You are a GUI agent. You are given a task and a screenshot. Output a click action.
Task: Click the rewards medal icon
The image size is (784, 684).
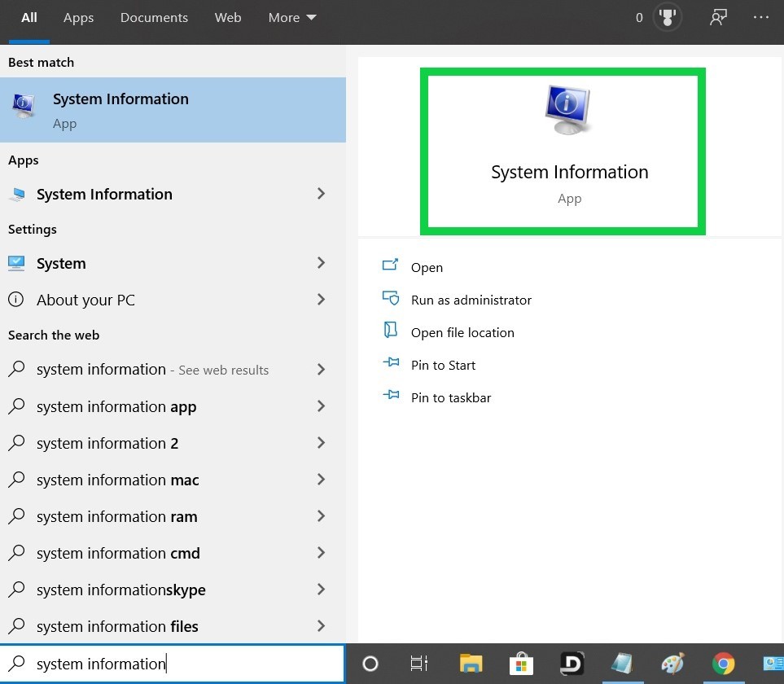[668, 18]
